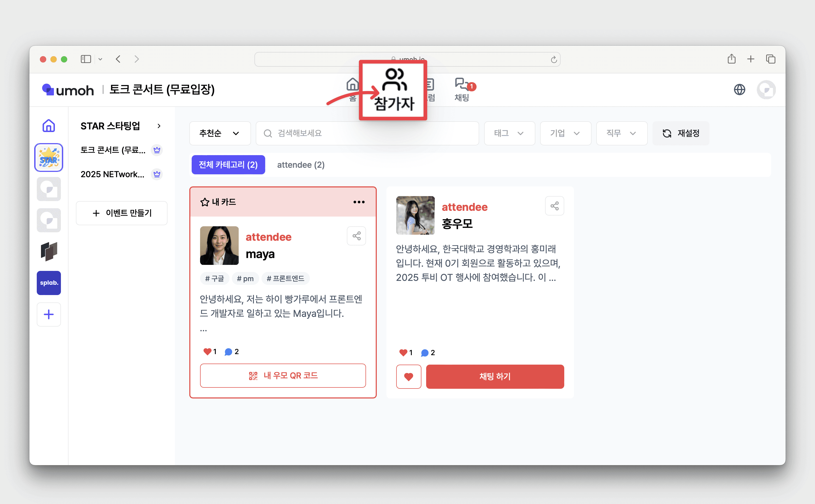The height and width of the screenshot is (504, 815).
Task: Click the plus icon to add workspace
Action: pos(49,314)
